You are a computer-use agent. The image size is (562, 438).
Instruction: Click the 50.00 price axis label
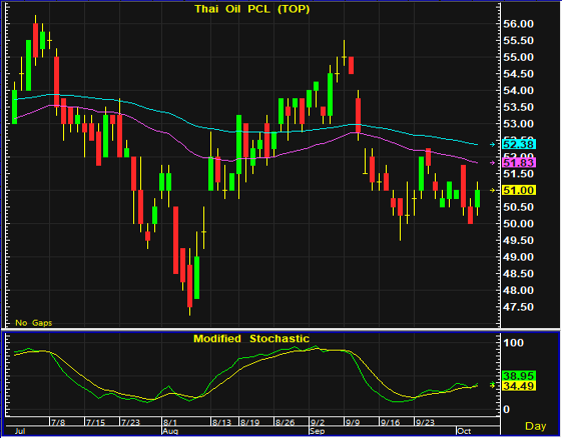[518, 224]
